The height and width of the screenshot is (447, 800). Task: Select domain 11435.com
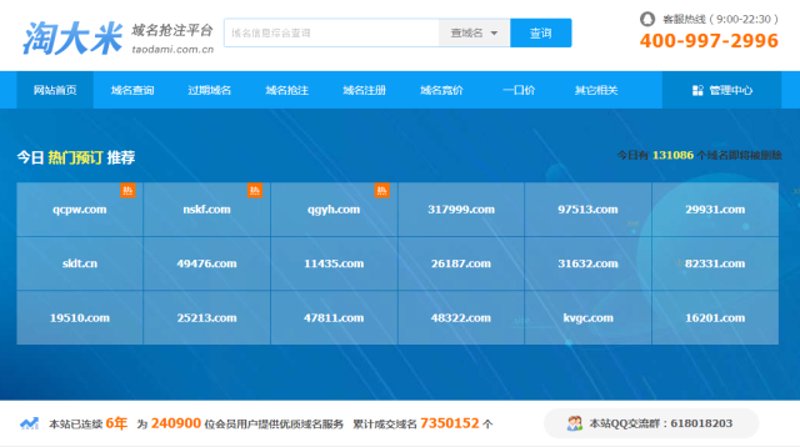coord(334,263)
